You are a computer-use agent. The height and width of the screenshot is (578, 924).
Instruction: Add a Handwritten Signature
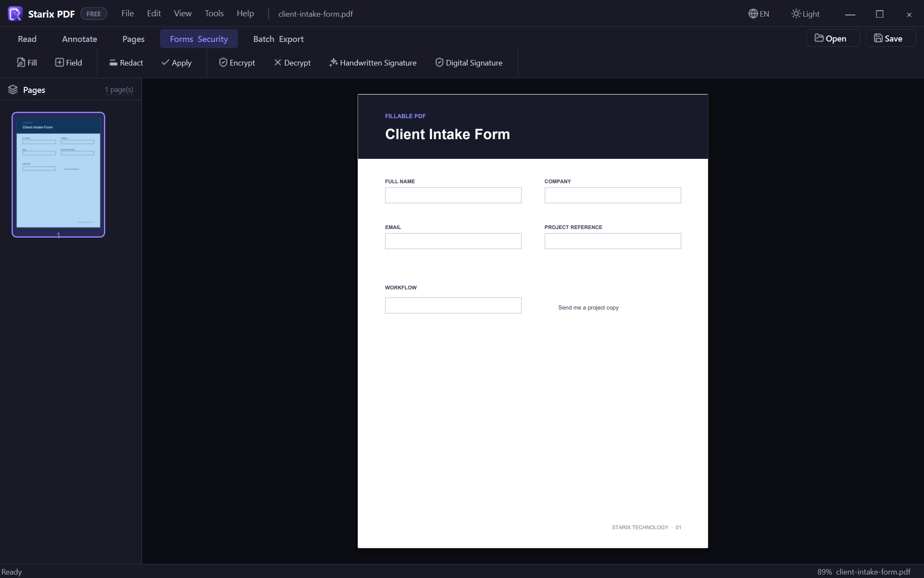point(373,63)
